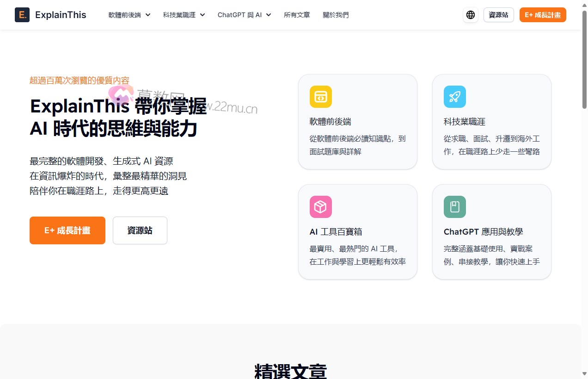
Task: Open the ChatGPT 應用與教學 card title
Action: point(483,232)
